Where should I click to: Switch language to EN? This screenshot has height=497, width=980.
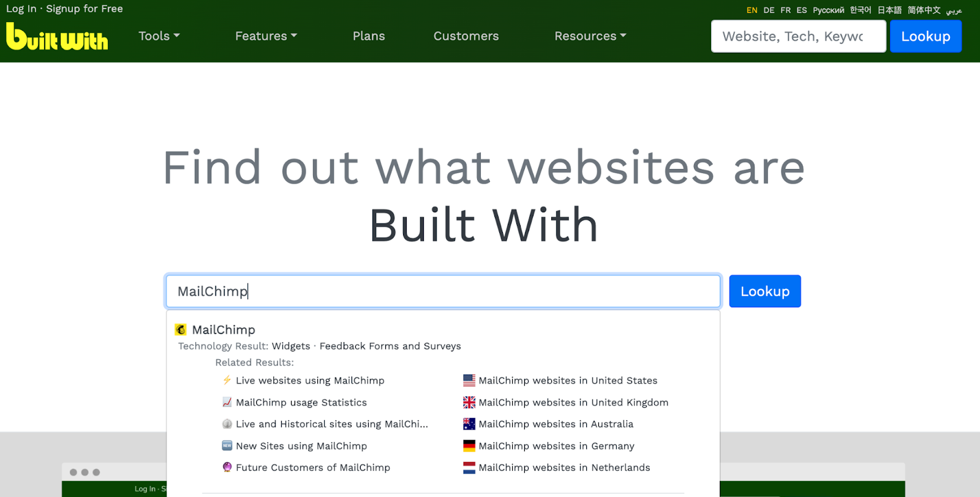point(752,10)
